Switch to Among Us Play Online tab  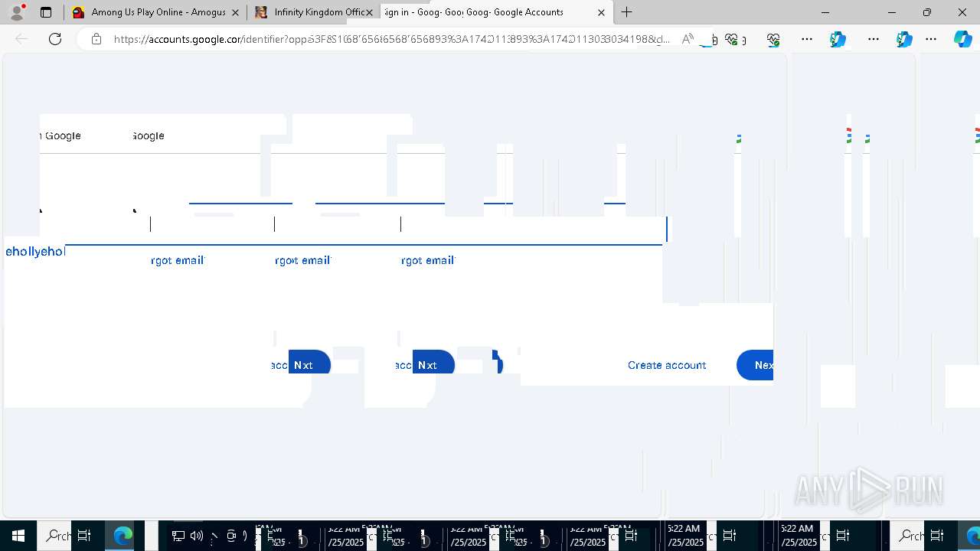tap(155, 12)
